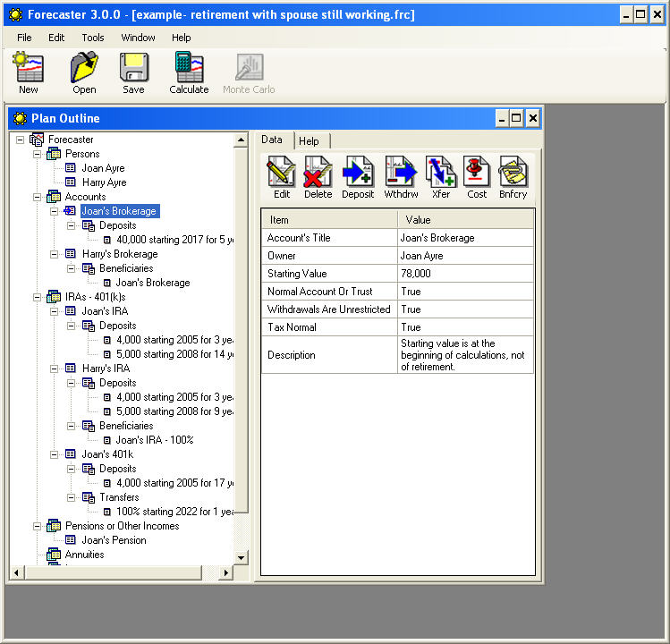Open the Help menu
Image resolution: width=670 pixels, height=644 pixels.
[x=182, y=38]
